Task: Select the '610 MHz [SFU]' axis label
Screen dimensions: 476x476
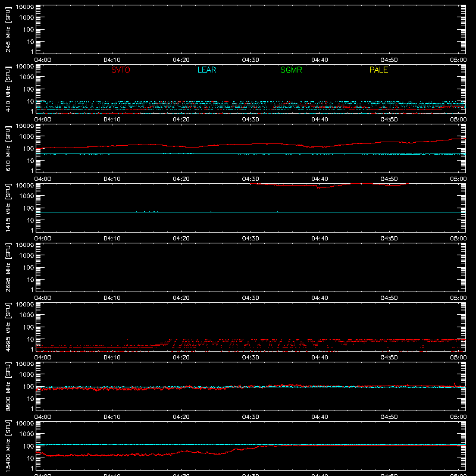Action: click(x=8, y=148)
